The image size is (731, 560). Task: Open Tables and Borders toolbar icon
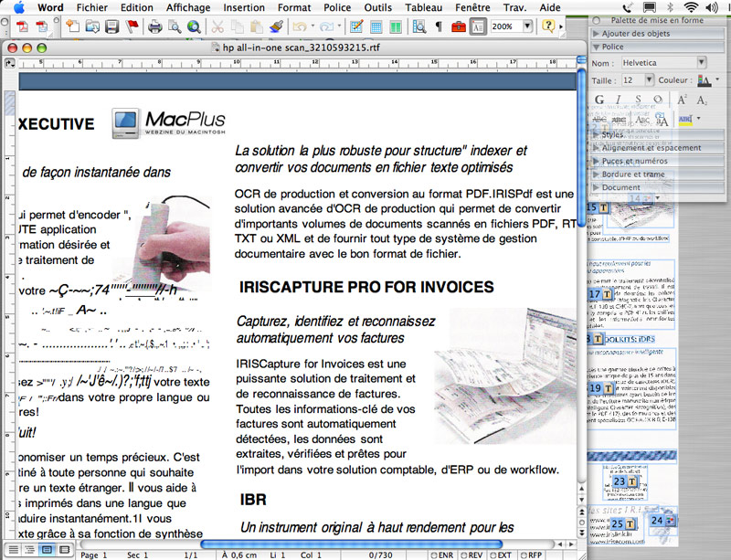point(356,26)
